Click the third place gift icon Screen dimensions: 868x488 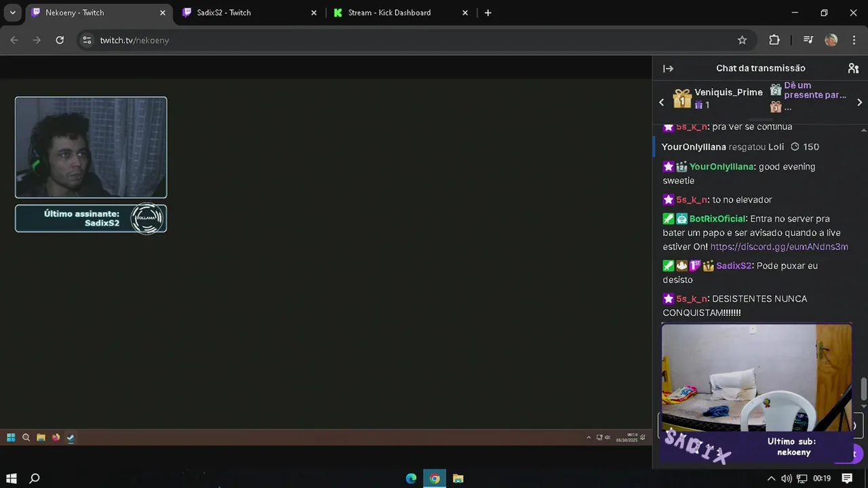click(776, 107)
